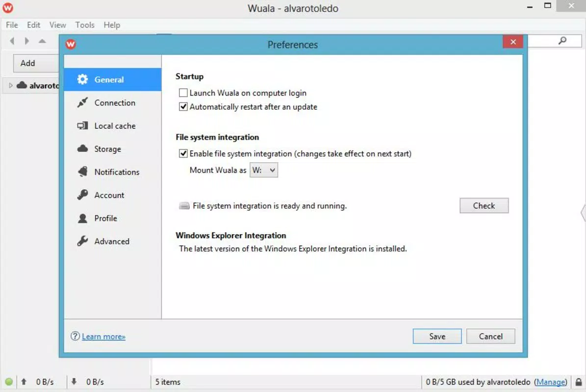Click the Account key icon
This screenshot has width=586, height=392.
point(82,195)
